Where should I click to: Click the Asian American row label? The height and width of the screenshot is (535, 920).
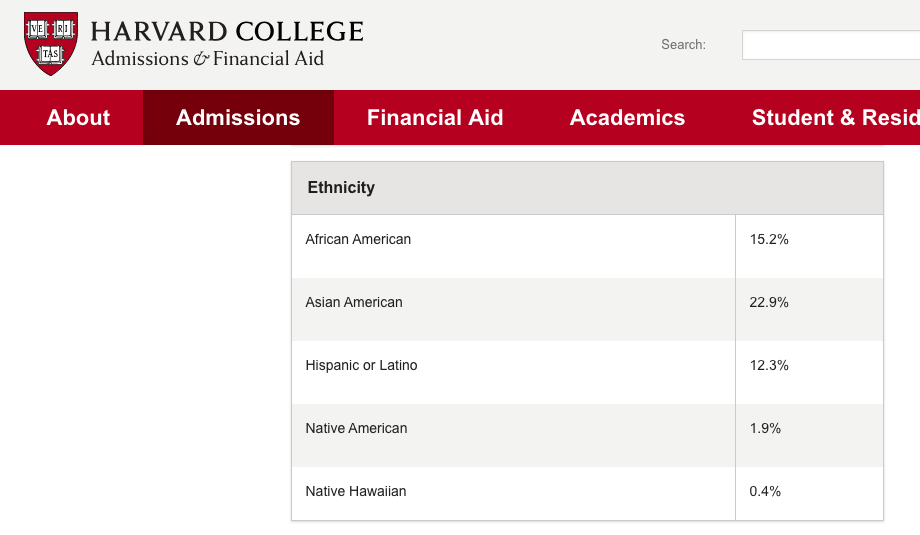(x=354, y=302)
